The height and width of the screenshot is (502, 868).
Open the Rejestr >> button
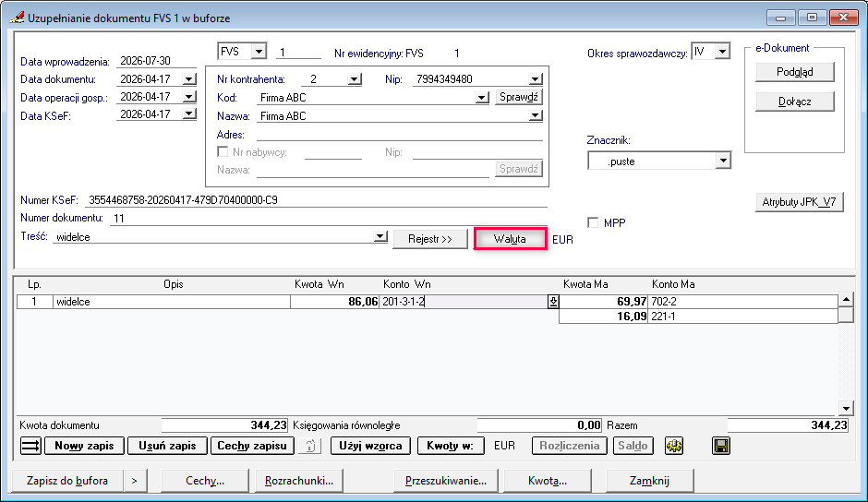pos(430,239)
